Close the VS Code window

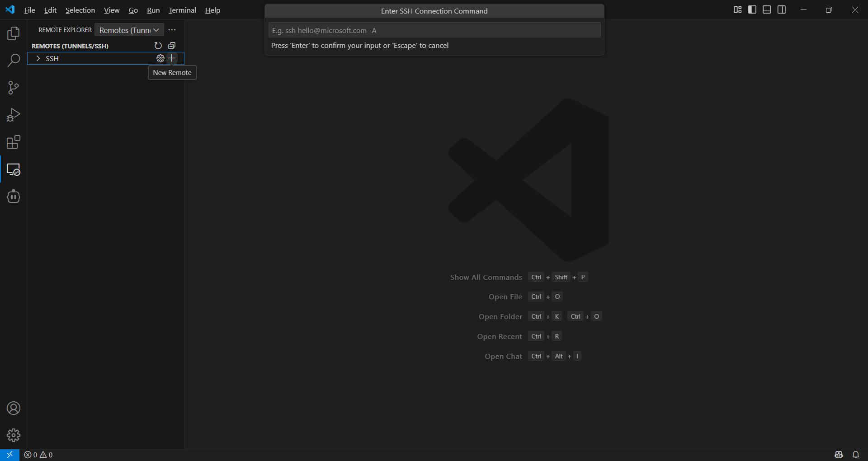tap(855, 10)
